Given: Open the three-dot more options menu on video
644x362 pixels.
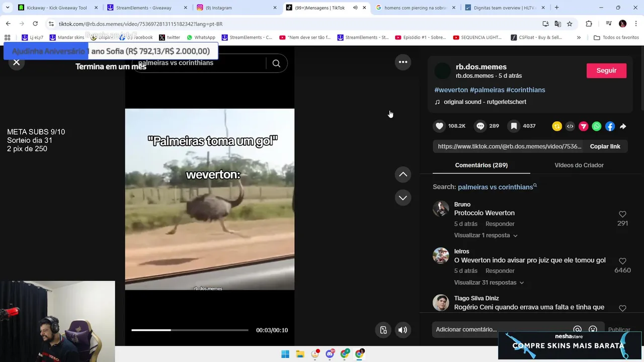Looking at the screenshot, I should [403, 62].
